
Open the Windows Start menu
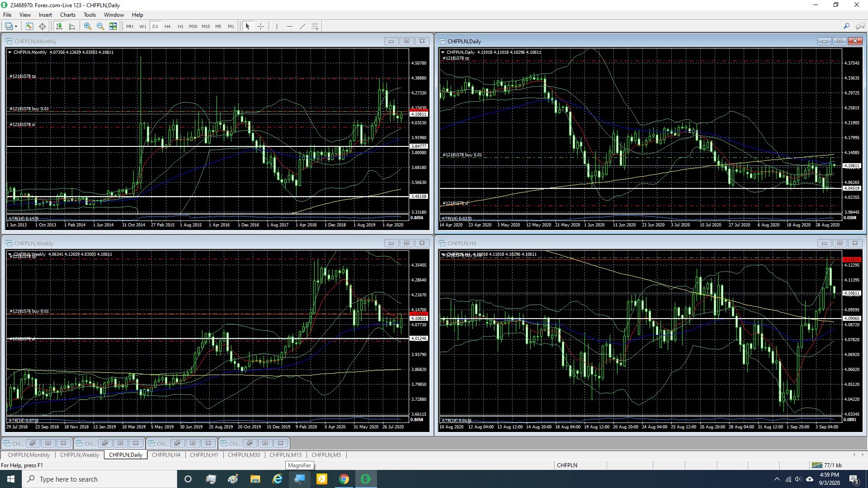point(11,479)
